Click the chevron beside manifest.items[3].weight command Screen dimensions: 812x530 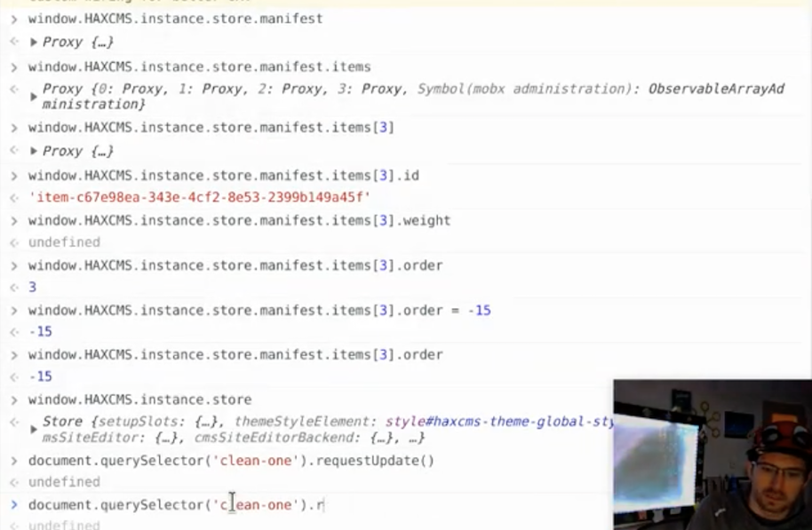[x=12, y=220]
